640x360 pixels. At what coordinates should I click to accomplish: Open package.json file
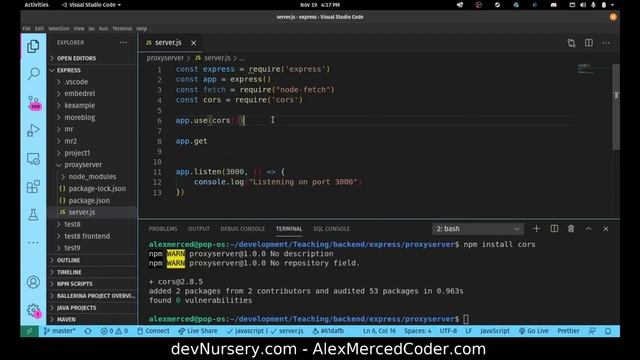[x=89, y=200]
